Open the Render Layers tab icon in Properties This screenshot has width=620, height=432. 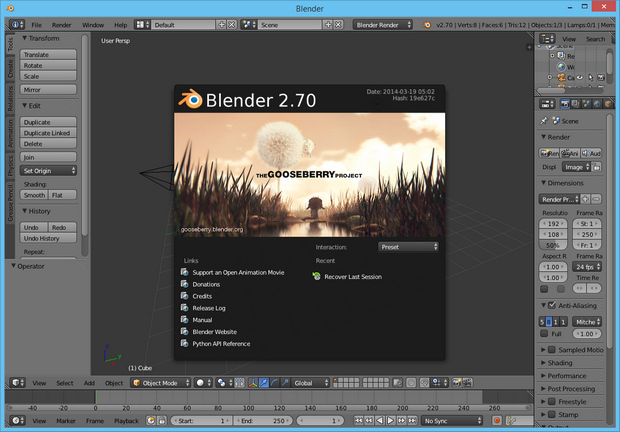coord(576,104)
